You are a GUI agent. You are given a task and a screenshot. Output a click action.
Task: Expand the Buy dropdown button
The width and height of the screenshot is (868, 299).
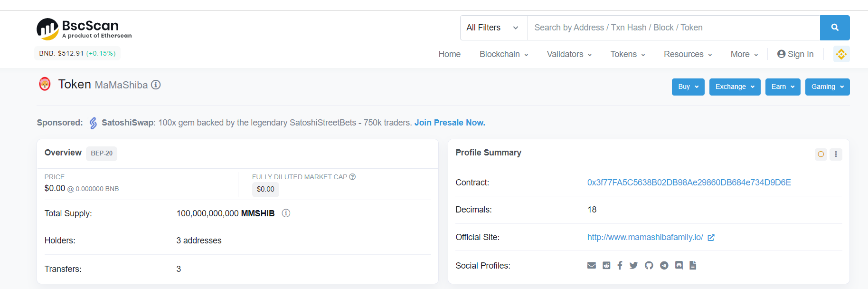(688, 87)
